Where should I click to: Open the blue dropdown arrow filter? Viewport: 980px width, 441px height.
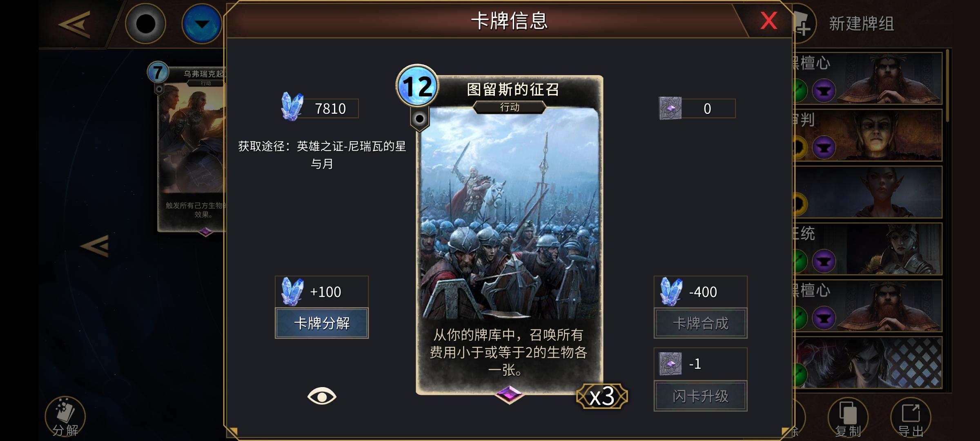tap(202, 24)
